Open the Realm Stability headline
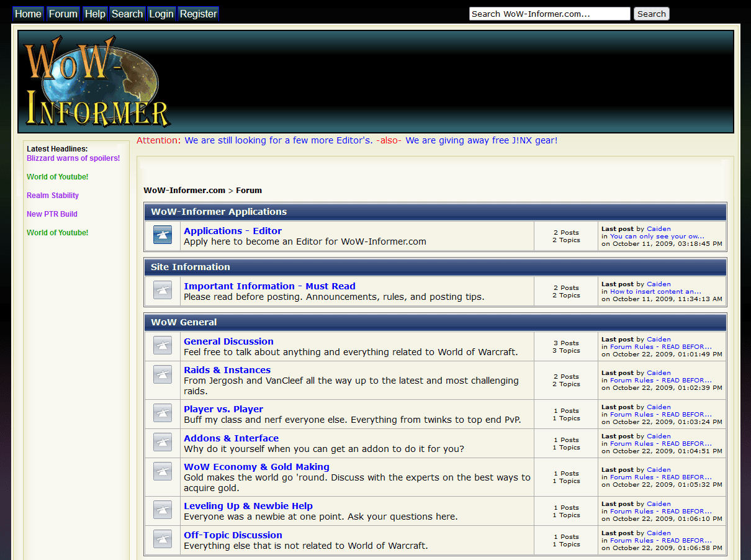The image size is (751, 560). (x=53, y=196)
